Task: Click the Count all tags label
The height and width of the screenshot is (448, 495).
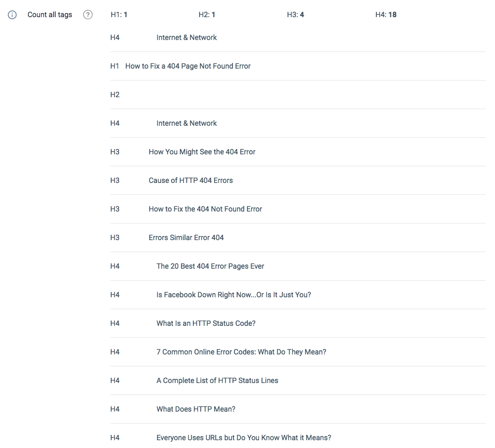Action: tap(49, 15)
